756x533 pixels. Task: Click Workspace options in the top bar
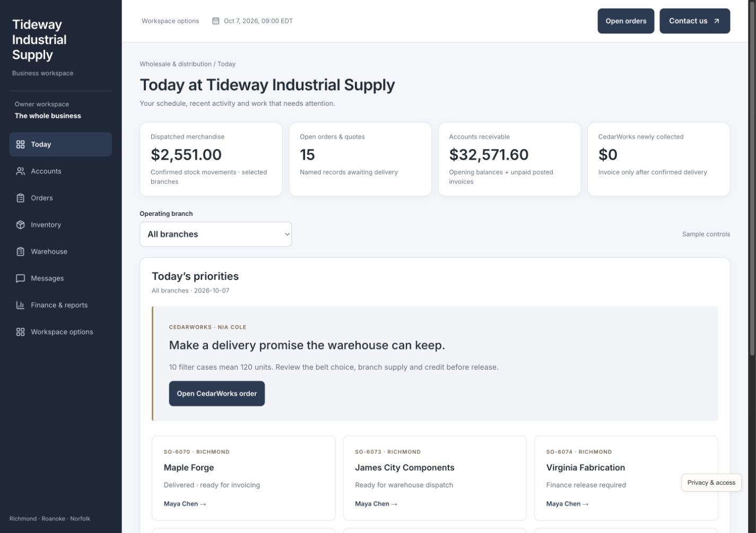(170, 21)
